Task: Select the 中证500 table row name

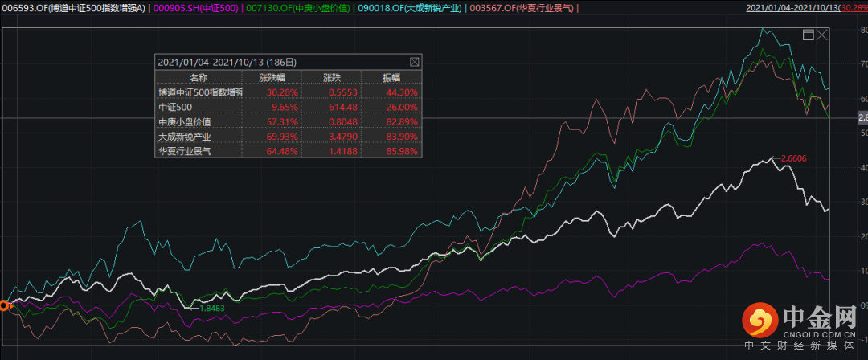Action: pos(174,107)
